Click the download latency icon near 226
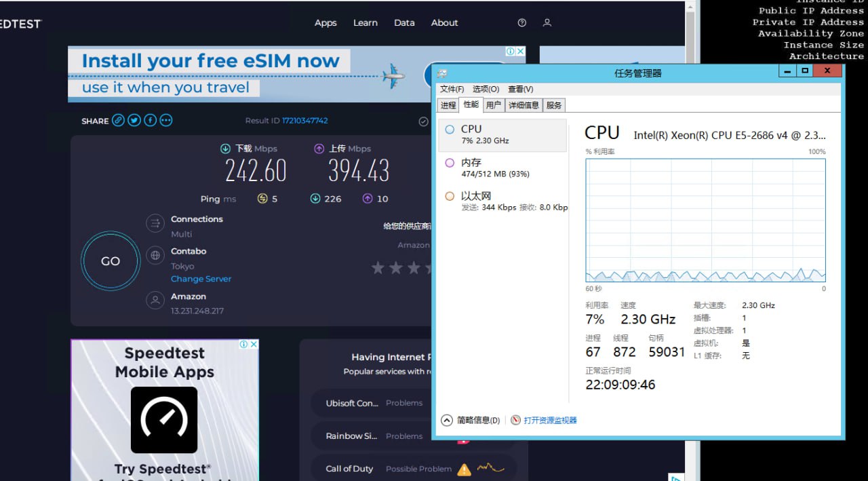This screenshot has height=481, width=868. (315, 199)
